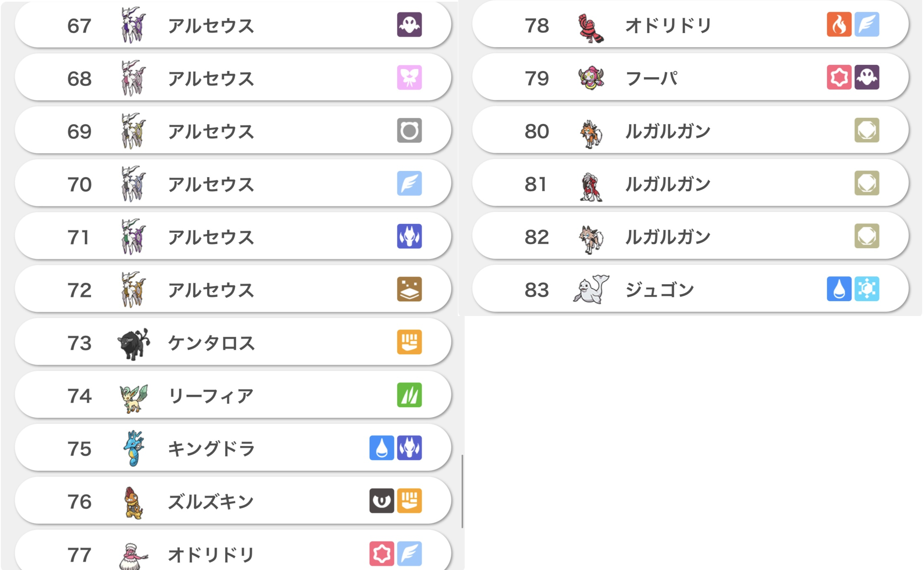
Task: Click Ice type icon beside ジュゴン
Action: pyautogui.click(x=867, y=289)
